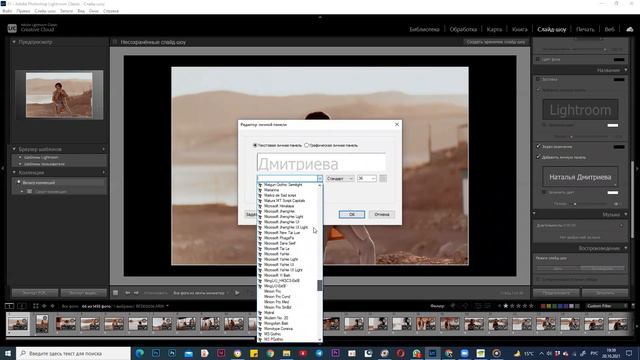Open the Файл menu
The image size is (640, 360).
tap(7, 11)
